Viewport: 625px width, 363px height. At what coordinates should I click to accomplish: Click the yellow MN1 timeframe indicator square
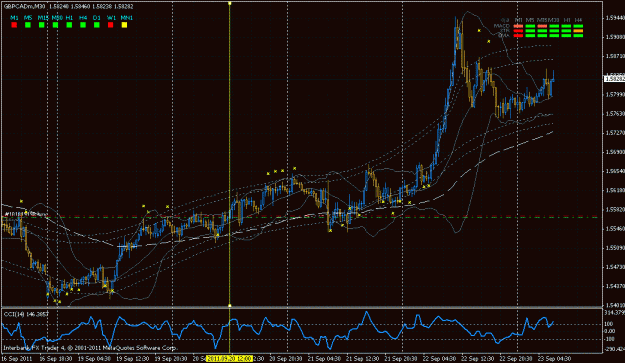(x=124, y=25)
